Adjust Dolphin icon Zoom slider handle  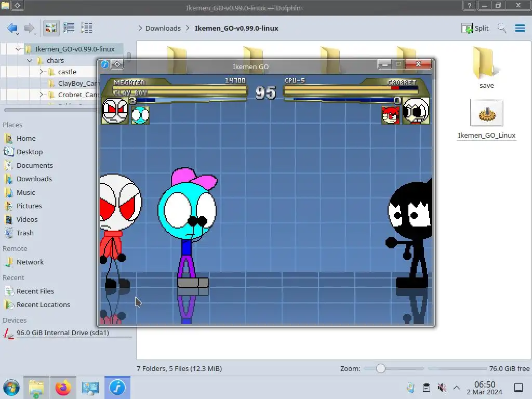381,368
